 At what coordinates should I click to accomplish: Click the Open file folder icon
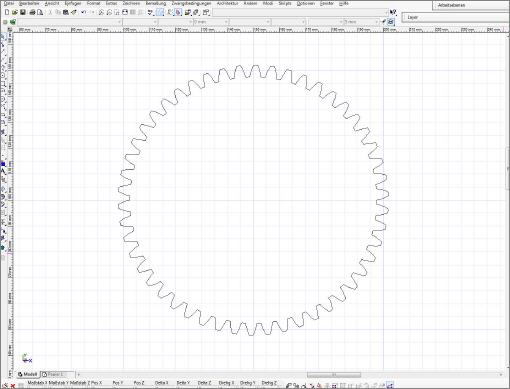point(15,13)
